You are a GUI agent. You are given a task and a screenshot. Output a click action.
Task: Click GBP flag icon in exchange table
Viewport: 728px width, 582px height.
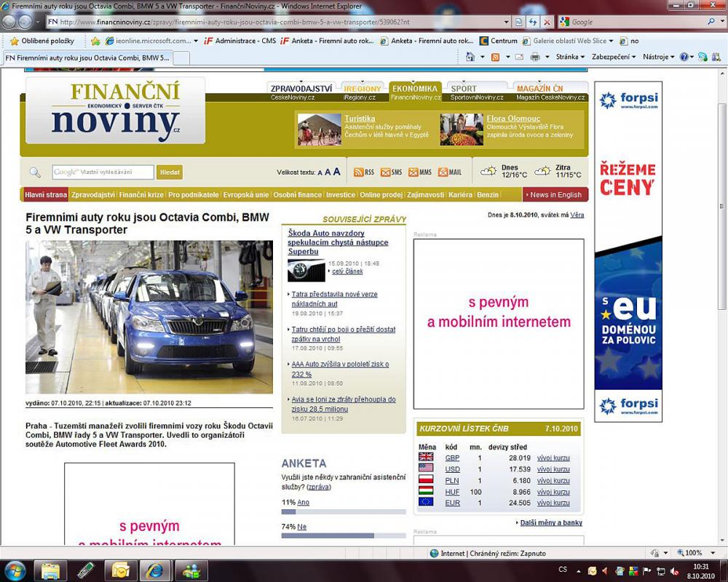426,457
